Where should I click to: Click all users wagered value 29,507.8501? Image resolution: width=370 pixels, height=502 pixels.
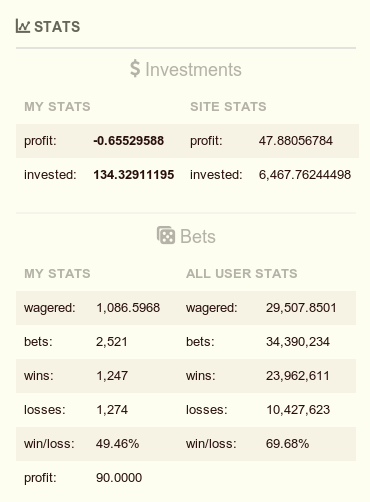click(301, 308)
